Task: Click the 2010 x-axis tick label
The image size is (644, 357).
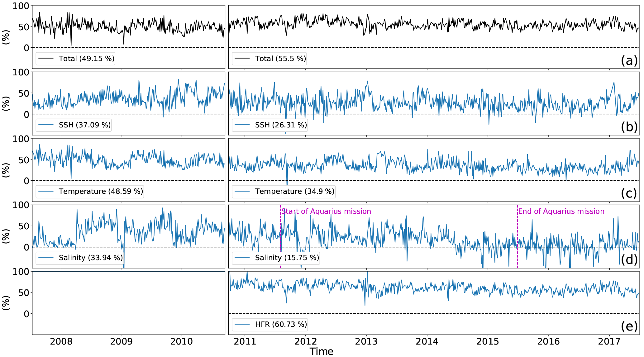Action: coord(181,341)
